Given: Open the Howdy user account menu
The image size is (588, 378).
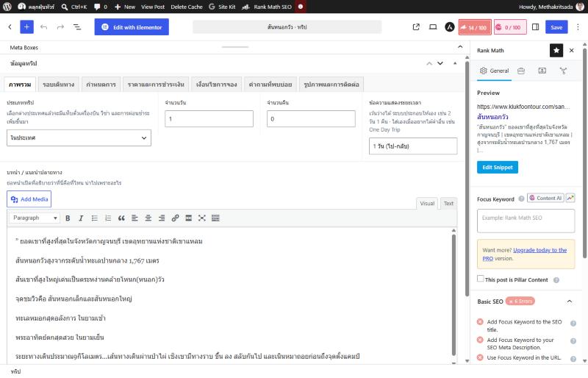Looking at the screenshot, I should 551,7.
